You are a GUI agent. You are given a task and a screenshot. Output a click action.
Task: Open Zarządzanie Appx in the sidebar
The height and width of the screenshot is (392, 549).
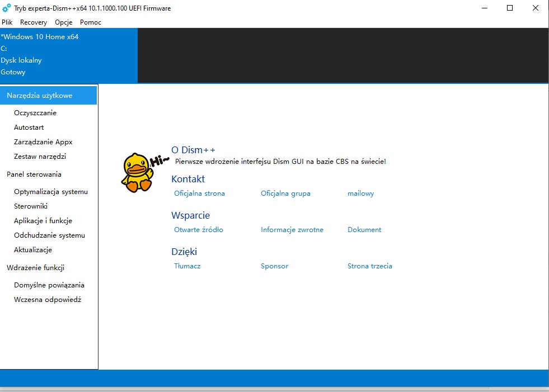[x=44, y=141]
